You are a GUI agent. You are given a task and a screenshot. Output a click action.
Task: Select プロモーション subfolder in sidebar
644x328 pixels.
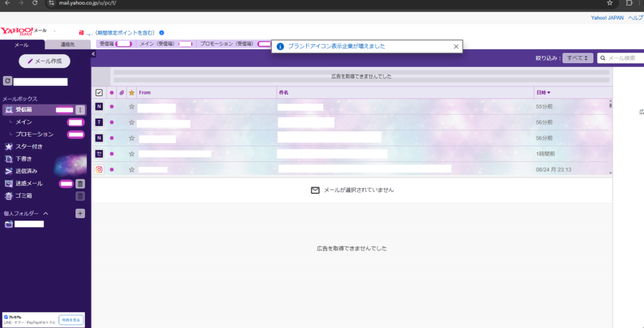tap(35, 134)
